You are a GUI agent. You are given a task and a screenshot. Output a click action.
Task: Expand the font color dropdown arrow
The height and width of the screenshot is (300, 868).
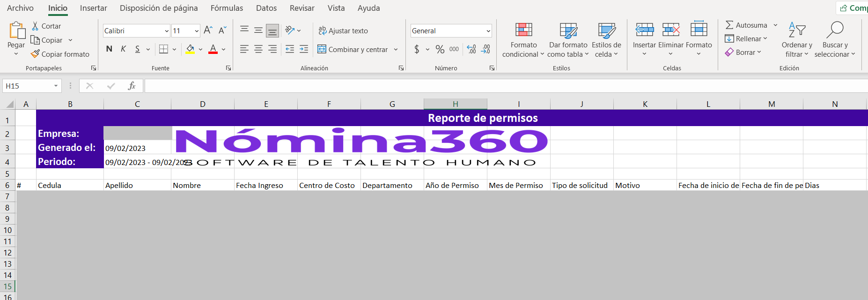(224, 49)
